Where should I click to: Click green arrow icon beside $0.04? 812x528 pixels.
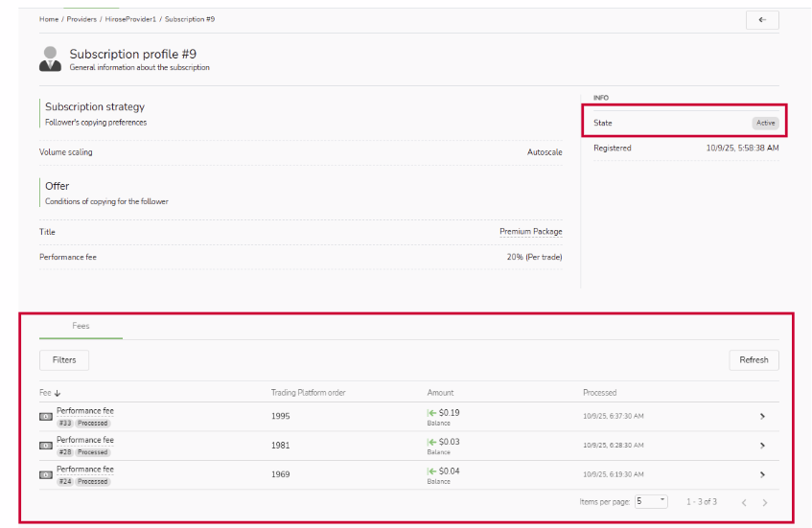(x=431, y=471)
